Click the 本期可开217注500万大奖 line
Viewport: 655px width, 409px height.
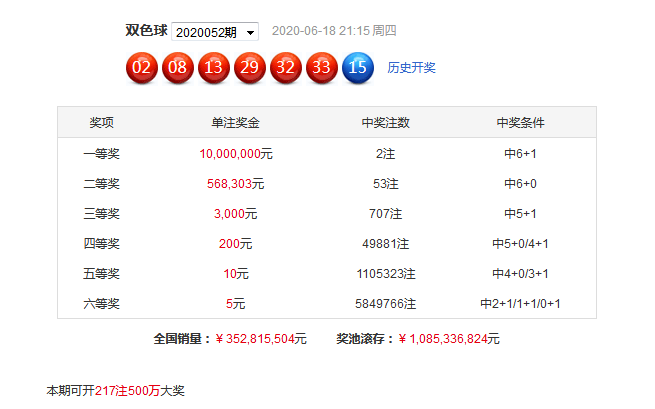coord(116,391)
